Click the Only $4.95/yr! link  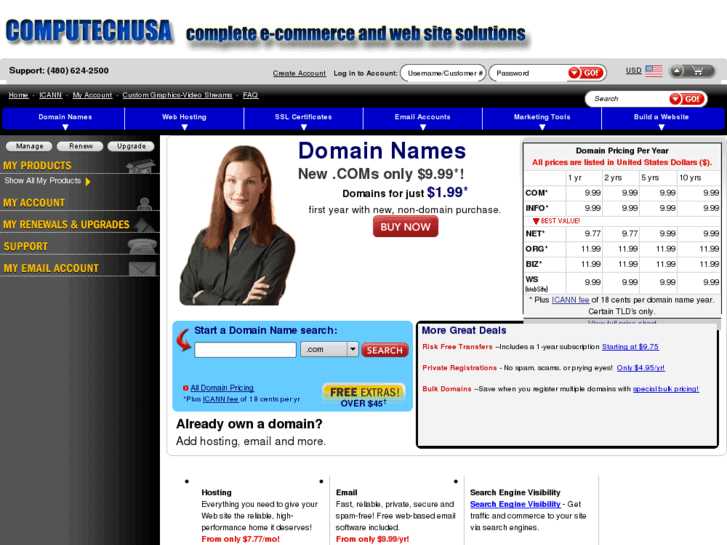(640, 368)
